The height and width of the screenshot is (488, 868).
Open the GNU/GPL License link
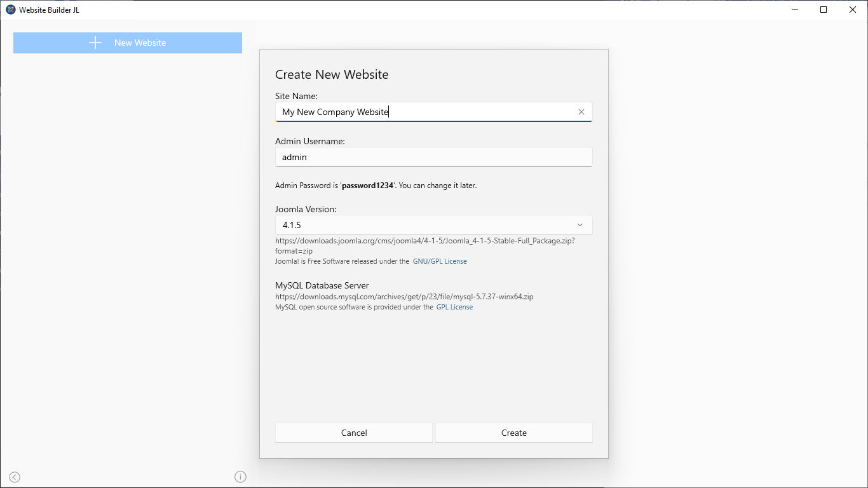[x=440, y=261]
